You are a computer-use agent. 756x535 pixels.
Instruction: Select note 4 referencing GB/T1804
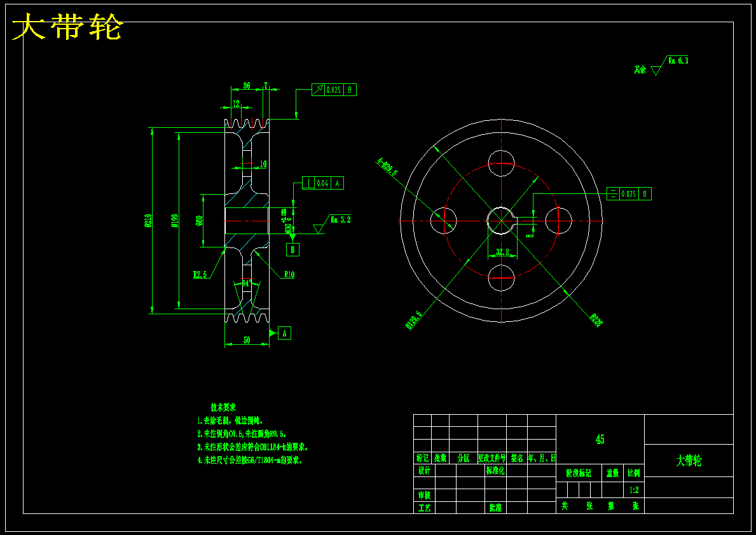[250, 460]
